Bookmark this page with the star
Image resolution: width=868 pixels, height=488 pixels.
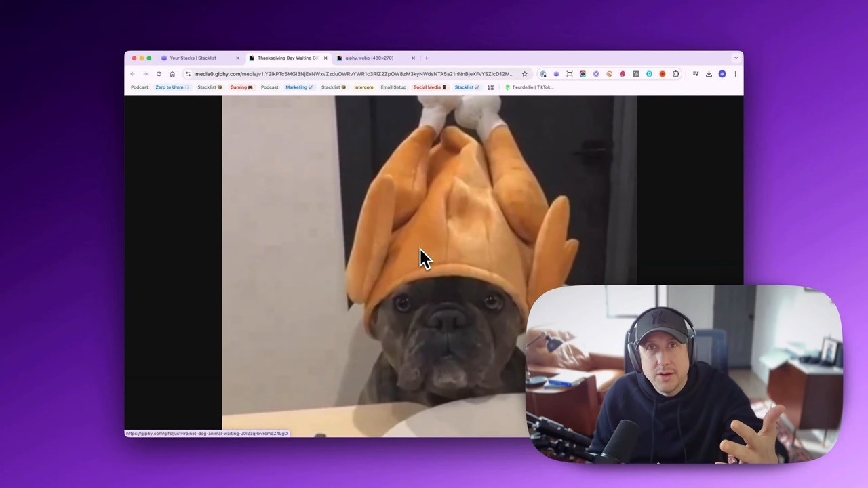[x=524, y=74]
